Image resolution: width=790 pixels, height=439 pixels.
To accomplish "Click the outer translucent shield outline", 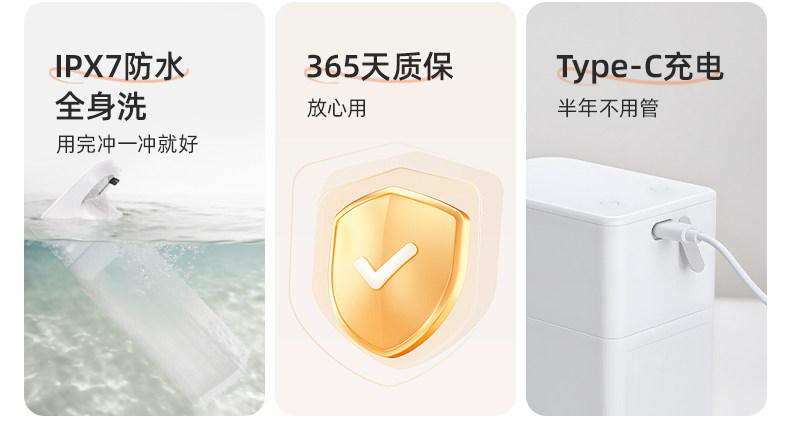I will tap(397, 264).
